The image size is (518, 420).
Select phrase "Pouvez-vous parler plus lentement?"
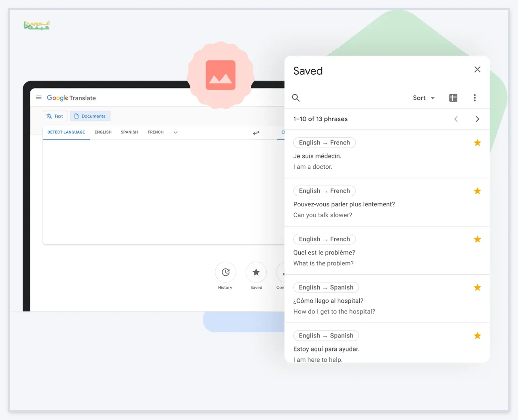point(344,204)
